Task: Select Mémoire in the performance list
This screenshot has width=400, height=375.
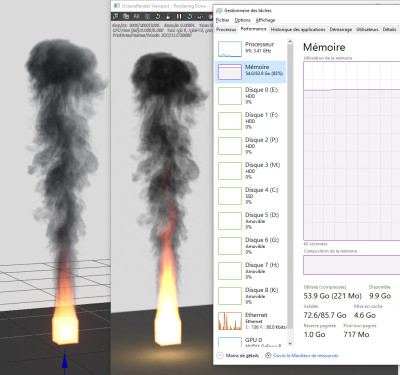Action: 250,72
